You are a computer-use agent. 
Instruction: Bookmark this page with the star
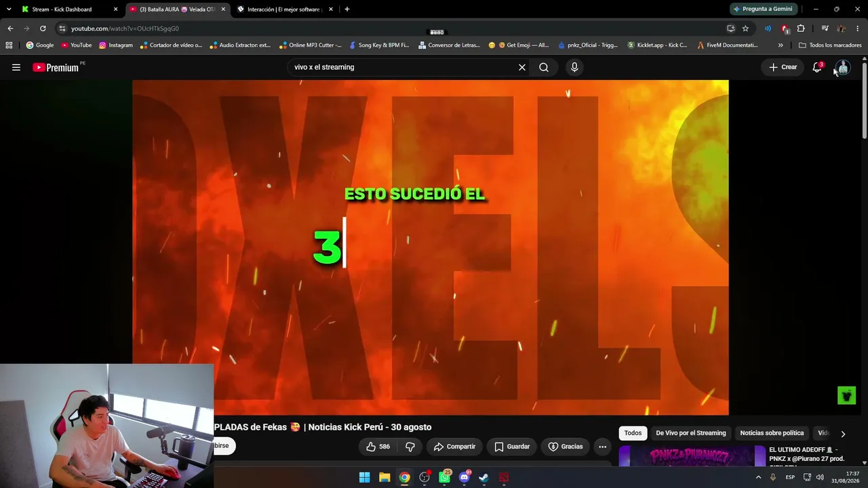tap(745, 28)
